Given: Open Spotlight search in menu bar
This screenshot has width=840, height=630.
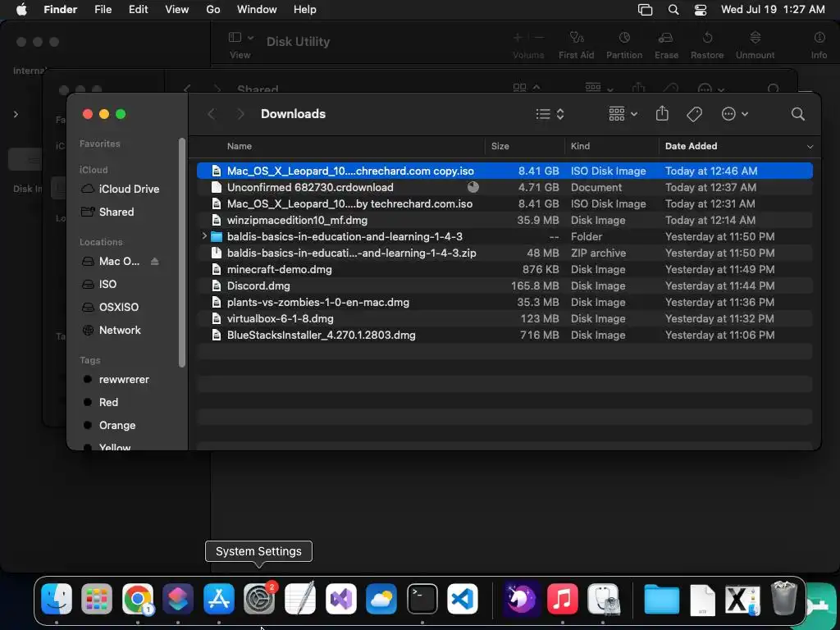Looking at the screenshot, I should 673,10.
